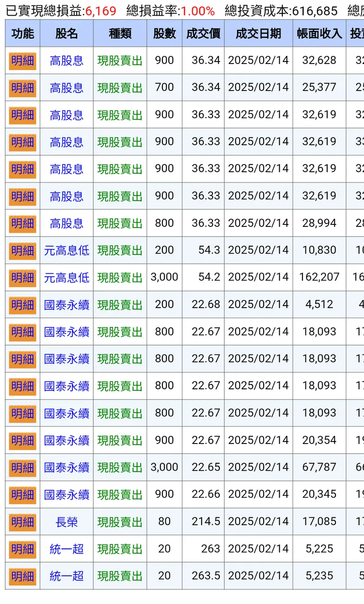Screen dimensions: 364x604
Task: Click the 80 股數 cell in 長榮 row
Action: coord(164,521)
